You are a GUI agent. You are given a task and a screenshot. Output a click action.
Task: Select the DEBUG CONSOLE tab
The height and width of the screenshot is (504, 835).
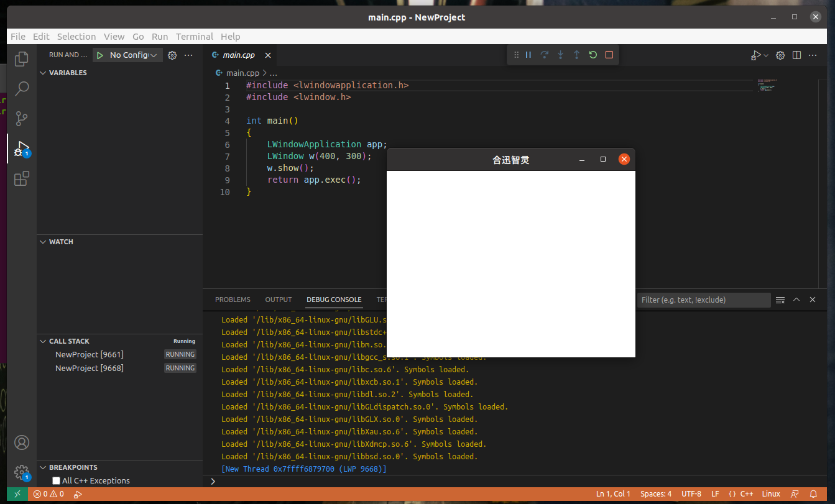(x=334, y=300)
